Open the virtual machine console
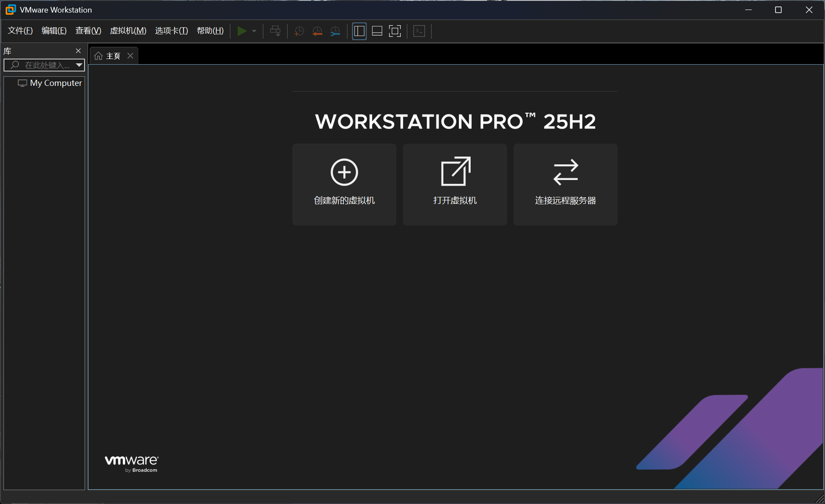 pyautogui.click(x=419, y=31)
